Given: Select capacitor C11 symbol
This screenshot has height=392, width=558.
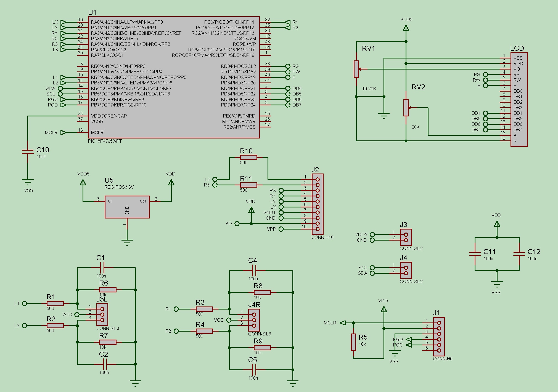Looking at the screenshot, I should tap(475, 254).
